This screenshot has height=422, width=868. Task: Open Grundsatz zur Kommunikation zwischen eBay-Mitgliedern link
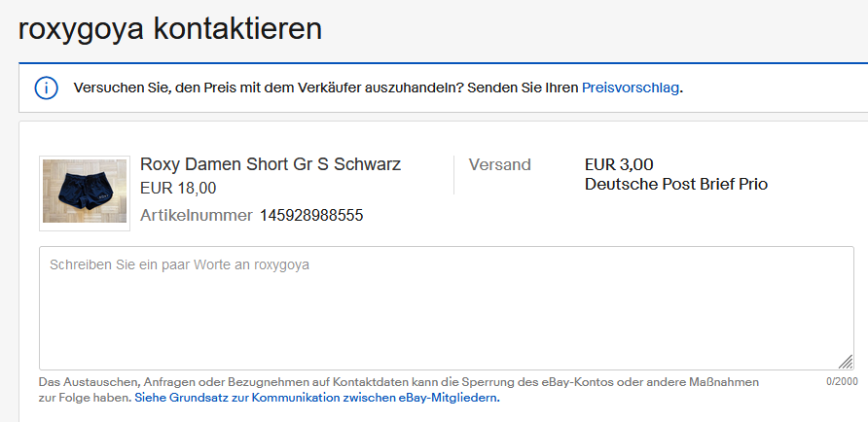point(316,398)
